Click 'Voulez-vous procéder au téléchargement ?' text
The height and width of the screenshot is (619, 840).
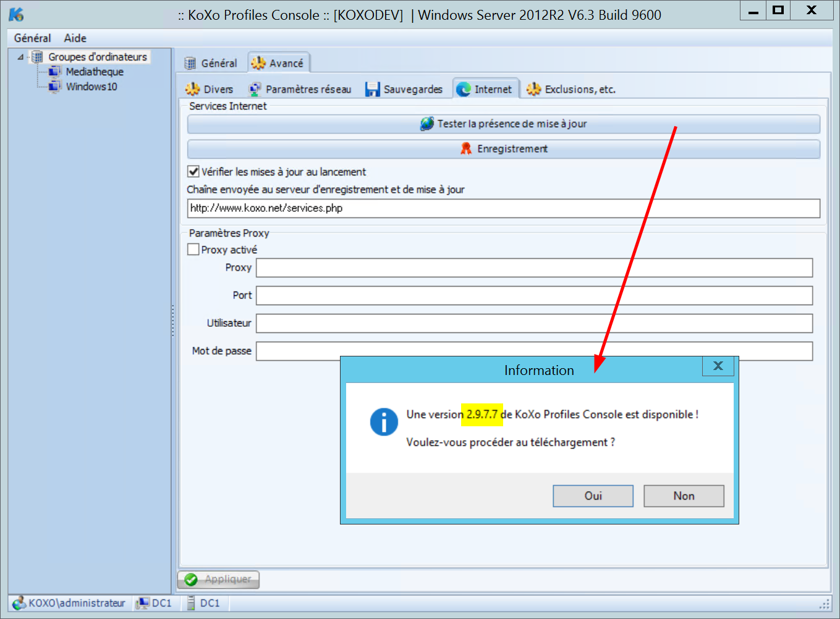click(511, 442)
